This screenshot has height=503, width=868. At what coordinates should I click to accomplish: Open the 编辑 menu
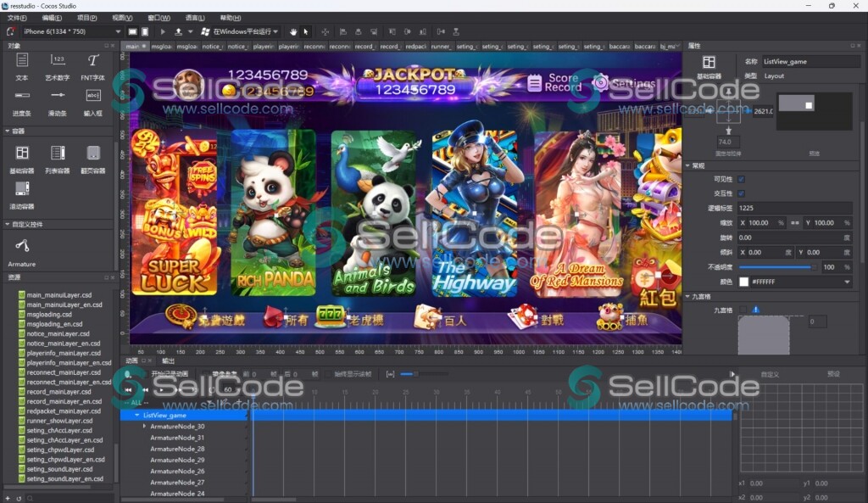(x=52, y=18)
